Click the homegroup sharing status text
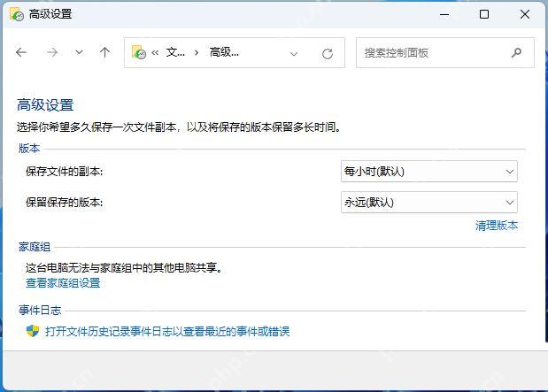 pyautogui.click(x=124, y=268)
